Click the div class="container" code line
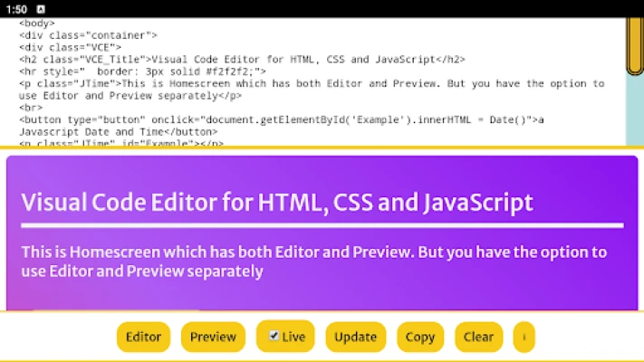Viewport: 644px width, 362px height. (x=82, y=35)
